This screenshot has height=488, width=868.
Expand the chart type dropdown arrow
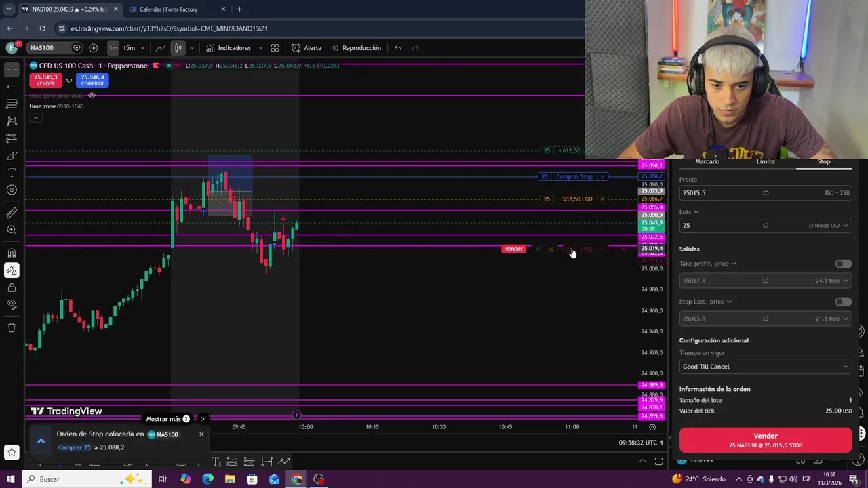(x=192, y=48)
